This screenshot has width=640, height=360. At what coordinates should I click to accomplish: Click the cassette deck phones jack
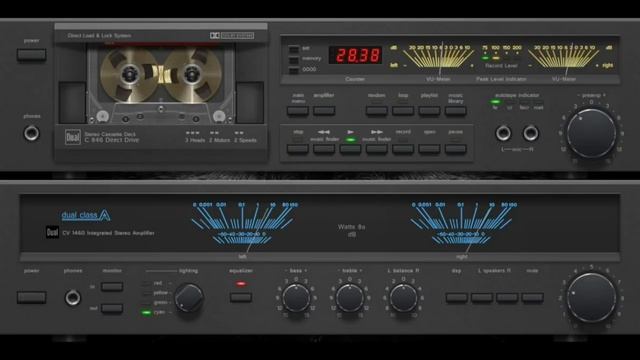tap(31, 133)
